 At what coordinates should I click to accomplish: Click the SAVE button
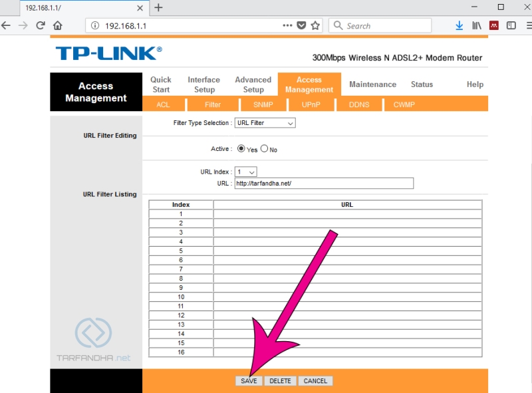[249, 381]
